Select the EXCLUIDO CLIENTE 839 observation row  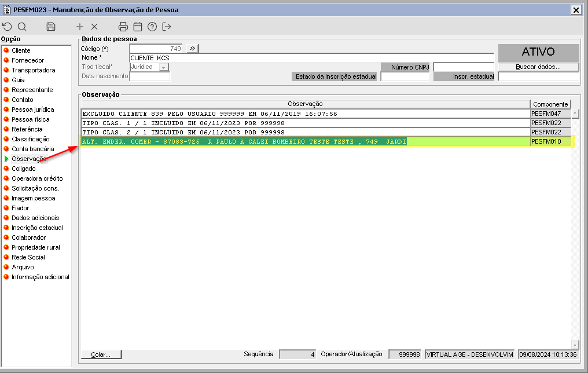click(306, 114)
